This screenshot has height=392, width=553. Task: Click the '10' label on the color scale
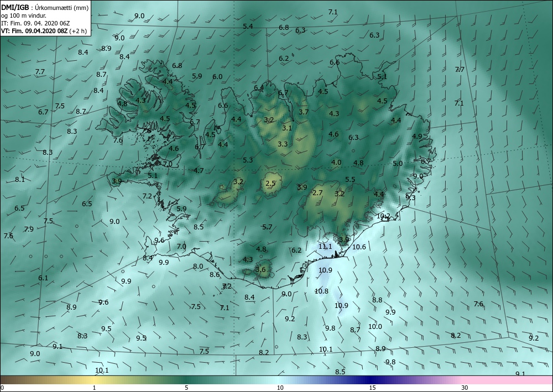point(280,388)
